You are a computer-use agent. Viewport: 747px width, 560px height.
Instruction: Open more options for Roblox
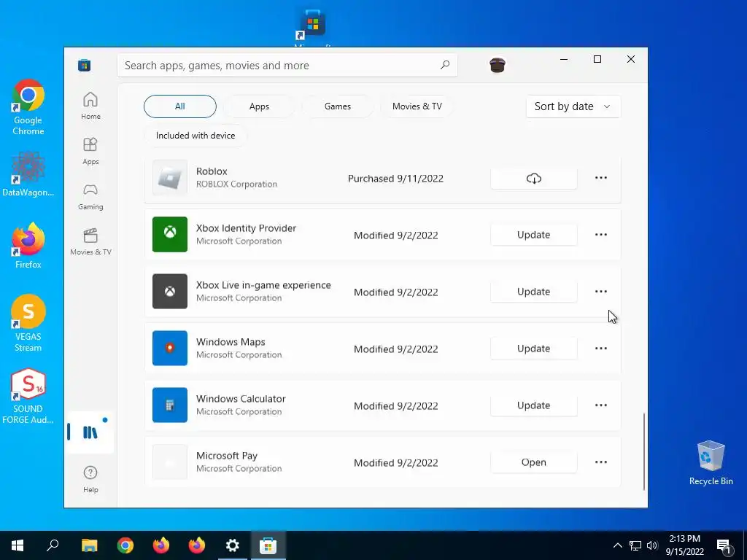pos(601,178)
